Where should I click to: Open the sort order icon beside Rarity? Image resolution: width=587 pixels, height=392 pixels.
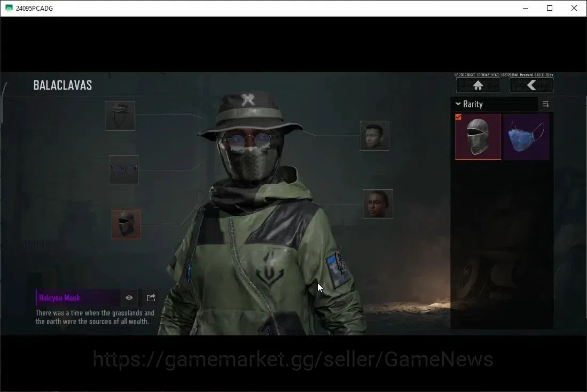545,104
